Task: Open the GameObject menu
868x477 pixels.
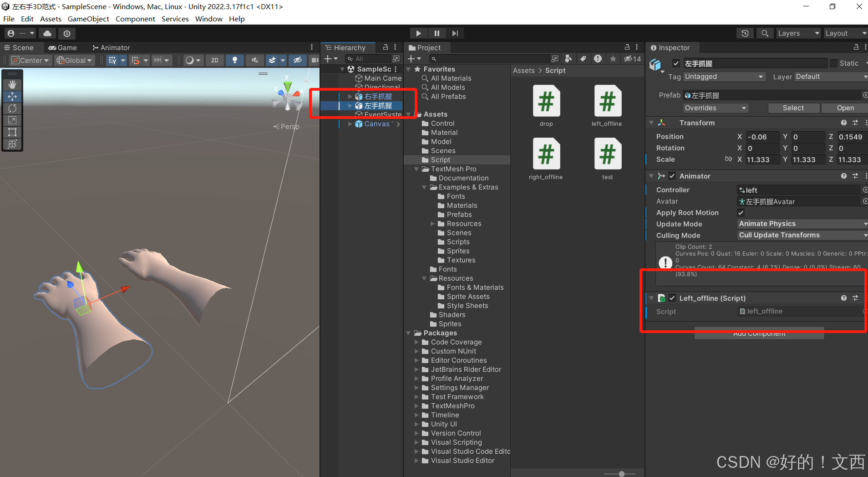Action: 88,19
